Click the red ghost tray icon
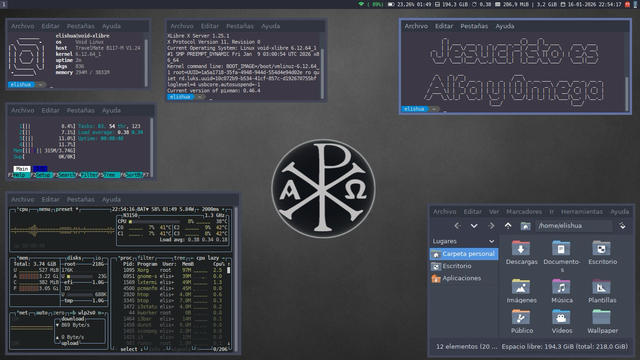 tap(627, 4)
